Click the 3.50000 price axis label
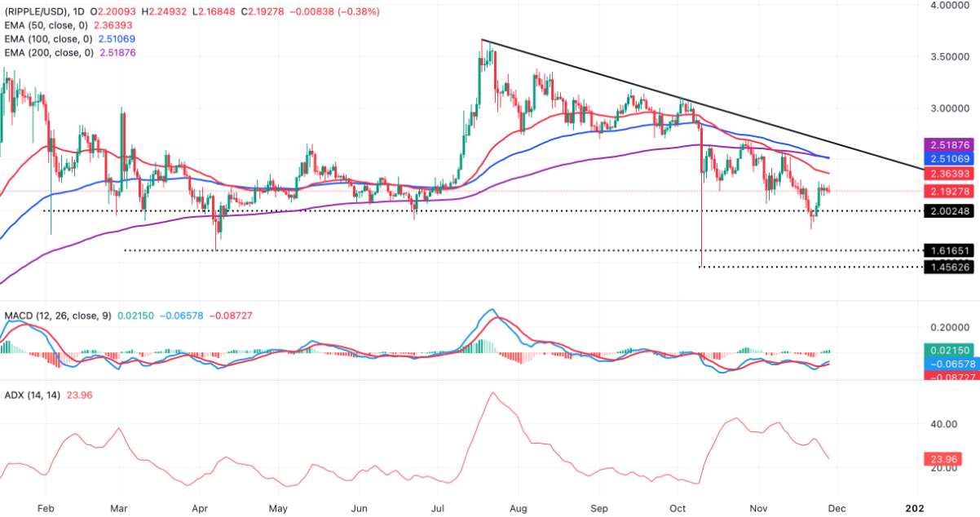980x517 pixels. 950,57
